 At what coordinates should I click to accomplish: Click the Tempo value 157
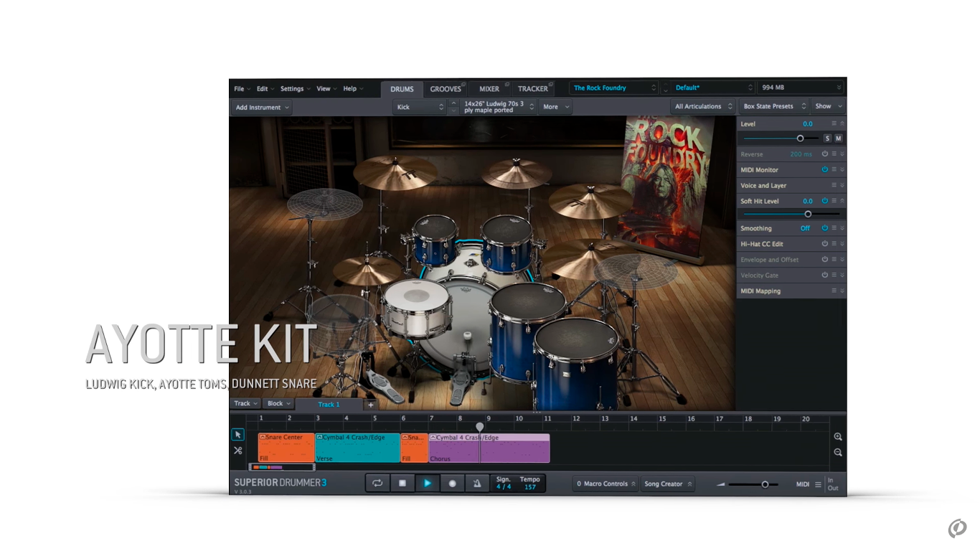(530, 487)
